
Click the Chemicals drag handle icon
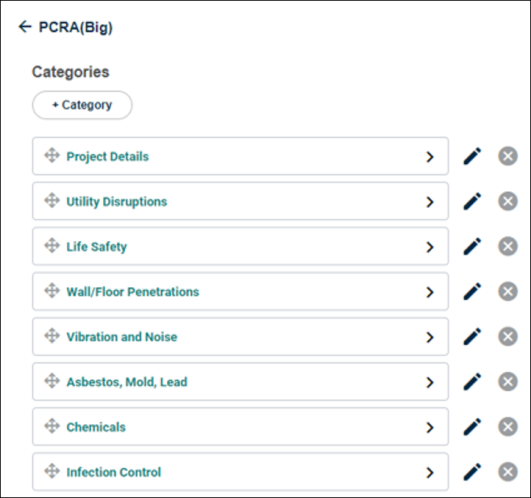52,426
